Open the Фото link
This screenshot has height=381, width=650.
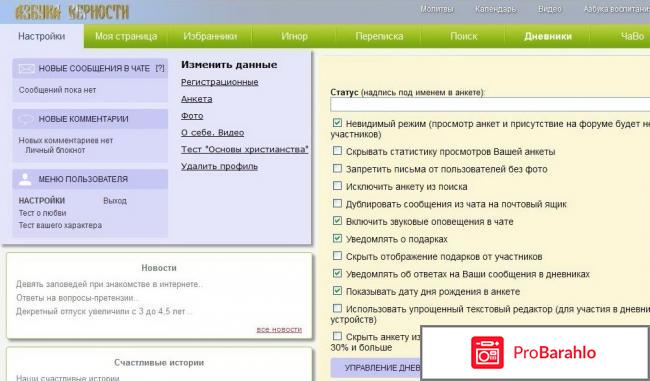[192, 116]
